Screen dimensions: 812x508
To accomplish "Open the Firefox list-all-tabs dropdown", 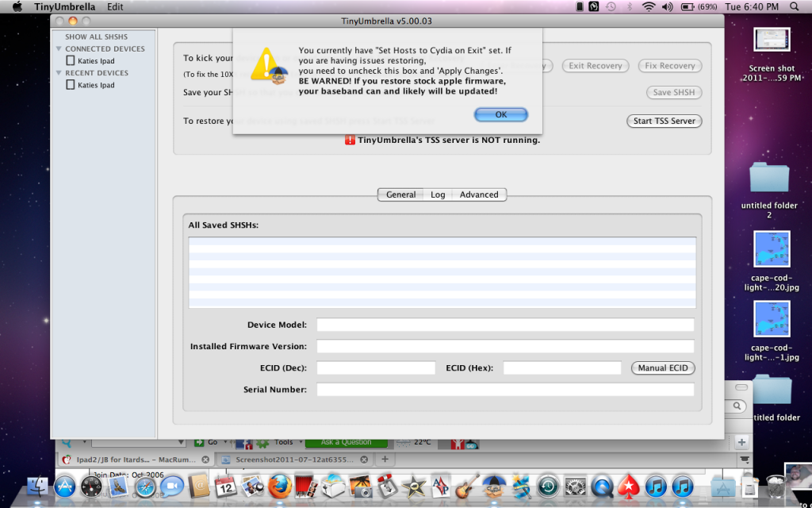I will pyautogui.click(x=745, y=460).
